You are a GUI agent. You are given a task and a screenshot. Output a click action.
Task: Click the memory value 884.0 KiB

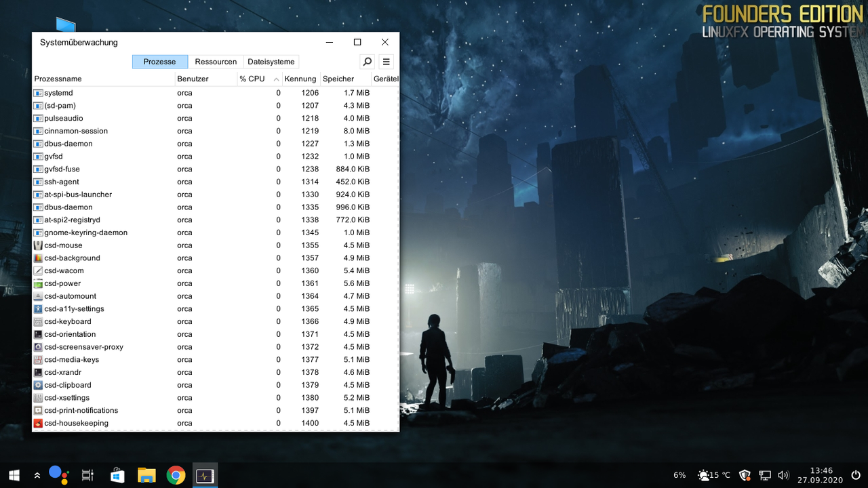point(353,169)
